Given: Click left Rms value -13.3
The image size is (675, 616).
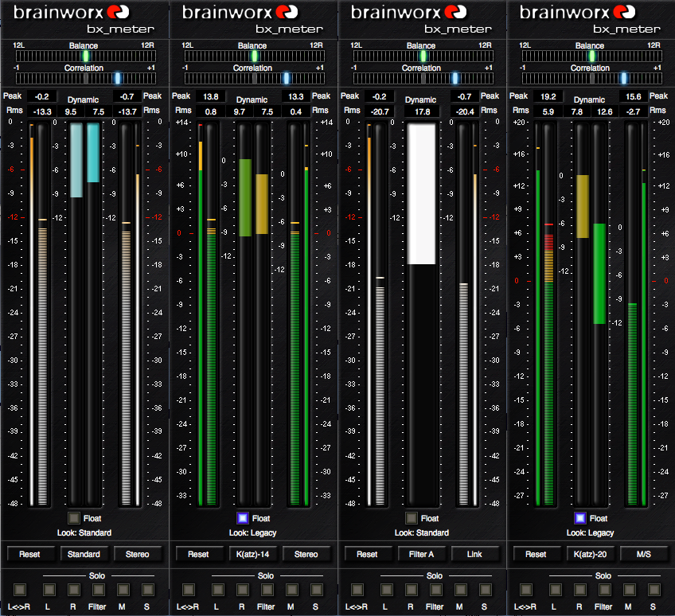Looking at the screenshot, I should [x=41, y=111].
